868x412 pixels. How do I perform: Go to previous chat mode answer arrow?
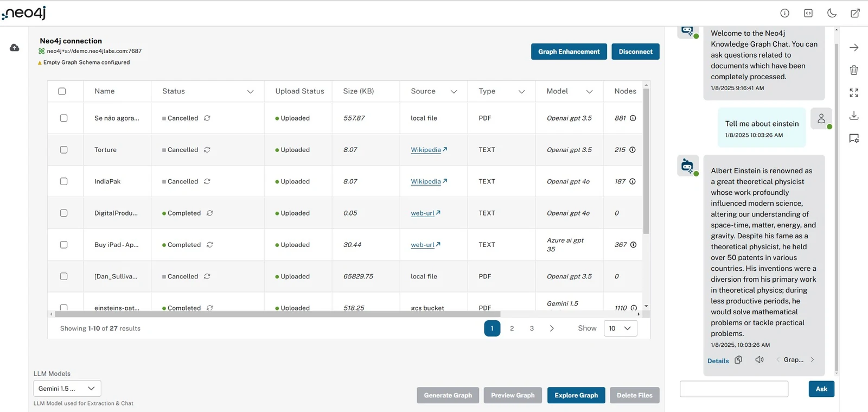point(778,360)
